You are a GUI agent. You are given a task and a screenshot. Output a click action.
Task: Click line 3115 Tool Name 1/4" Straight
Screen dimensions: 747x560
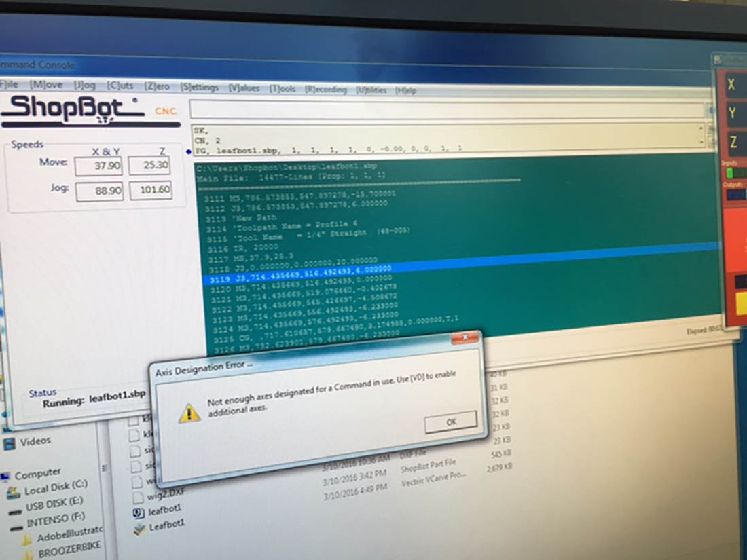click(308, 236)
